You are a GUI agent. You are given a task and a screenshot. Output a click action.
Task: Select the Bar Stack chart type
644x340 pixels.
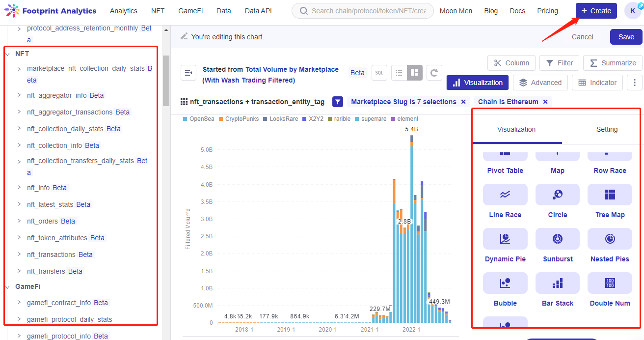point(557,283)
